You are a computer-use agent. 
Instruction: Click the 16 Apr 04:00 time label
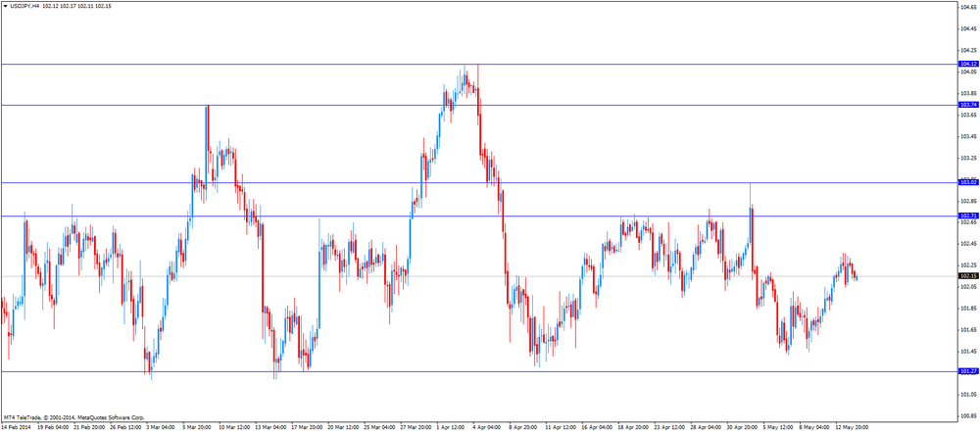(597, 428)
